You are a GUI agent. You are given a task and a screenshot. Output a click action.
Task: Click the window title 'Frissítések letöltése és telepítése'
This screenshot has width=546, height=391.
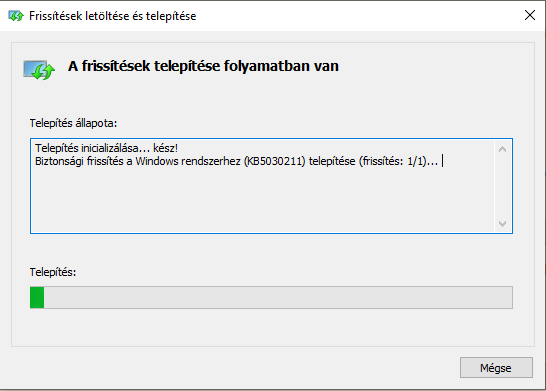[x=112, y=16]
